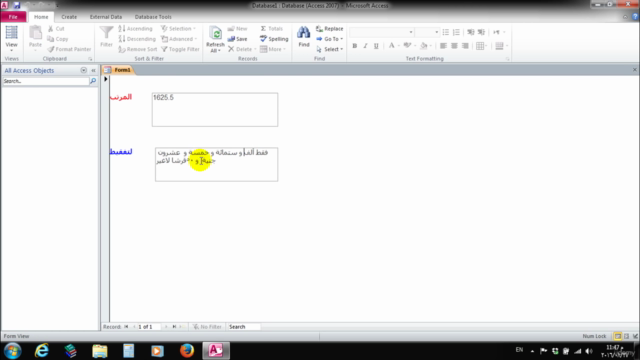Switch to the Home tab
640x360 pixels.
[41, 17]
